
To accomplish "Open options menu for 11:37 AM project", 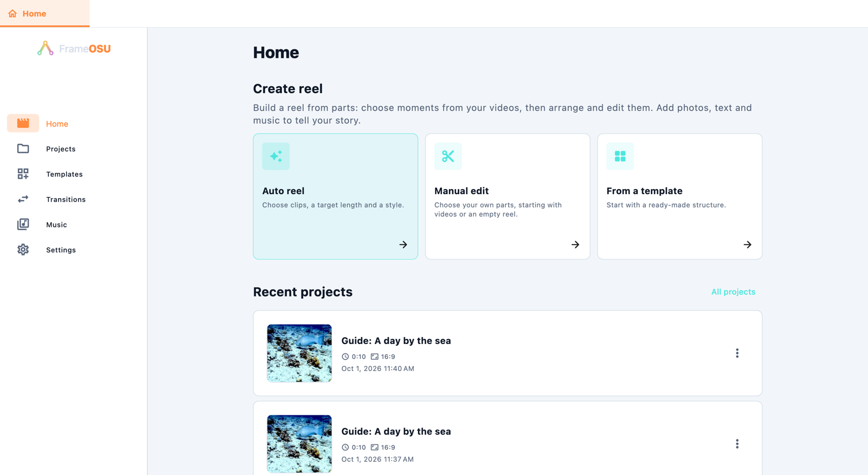I will (737, 444).
